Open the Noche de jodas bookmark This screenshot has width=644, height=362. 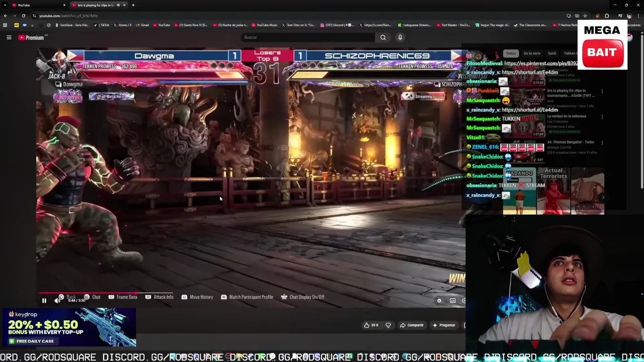[230, 25]
